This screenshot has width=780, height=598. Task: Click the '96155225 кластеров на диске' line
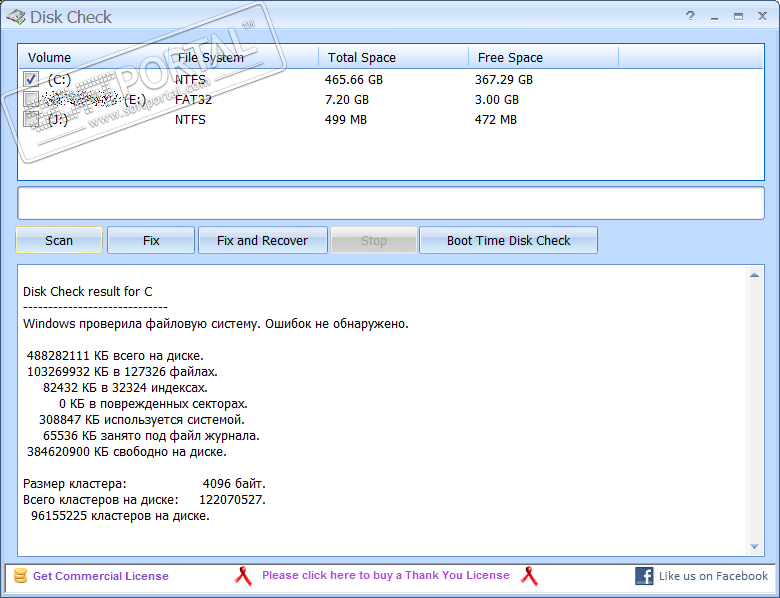(120, 515)
